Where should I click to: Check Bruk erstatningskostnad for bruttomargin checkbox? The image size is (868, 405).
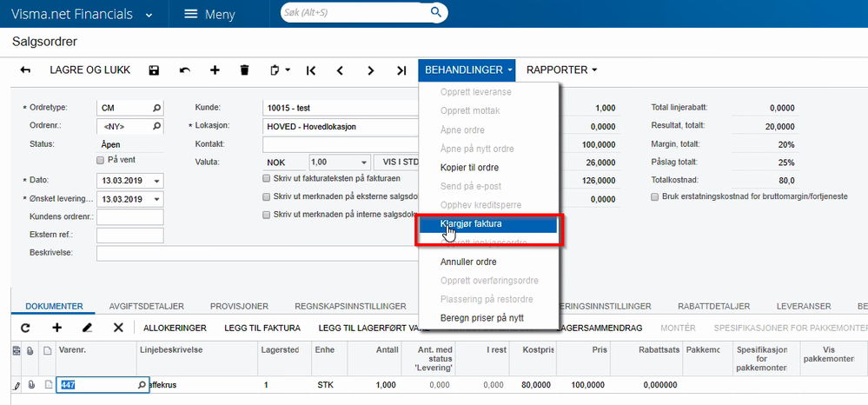pyautogui.click(x=655, y=197)
